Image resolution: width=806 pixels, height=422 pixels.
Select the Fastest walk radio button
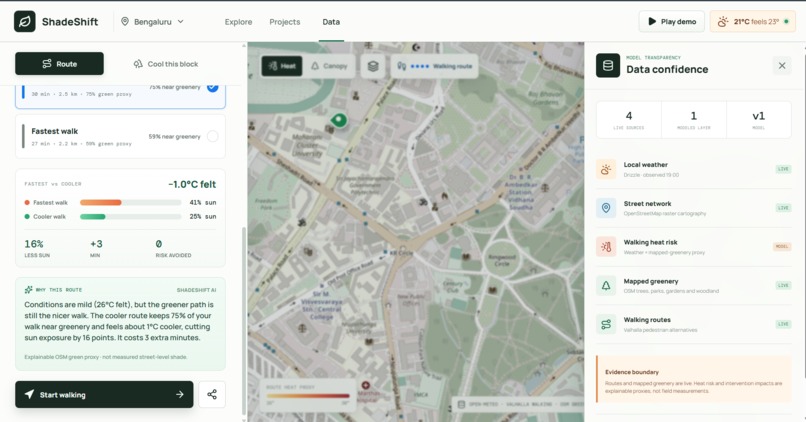coord(212,136)
